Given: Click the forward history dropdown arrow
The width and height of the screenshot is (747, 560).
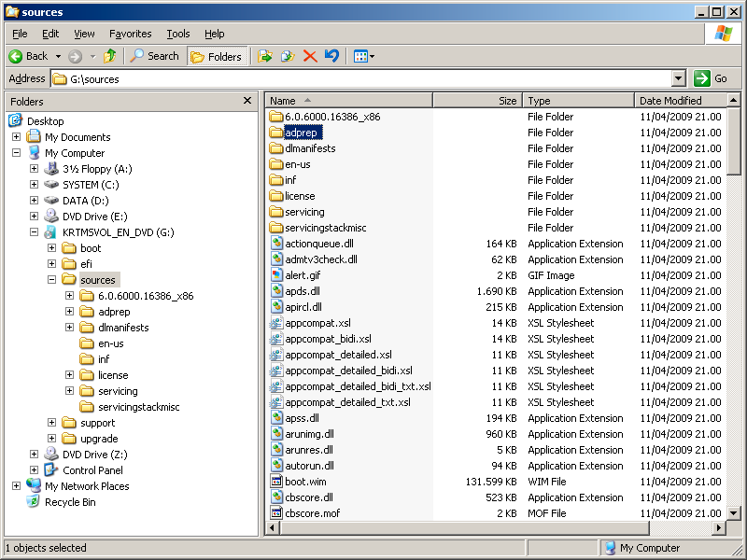Looking at the screenshot, I should [x=92, y=57].
